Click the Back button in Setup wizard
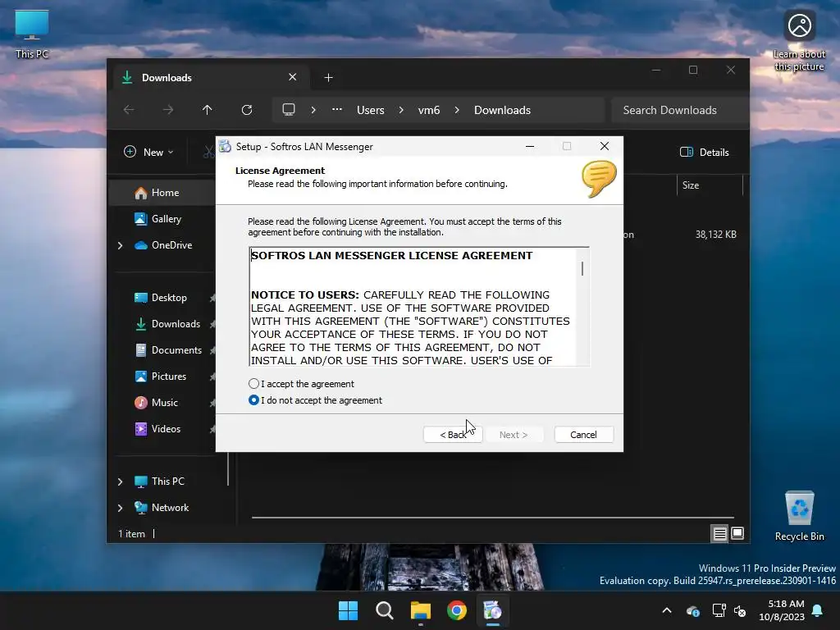The width and height of the screenshot is (840, 630). (x=453, y=435)
